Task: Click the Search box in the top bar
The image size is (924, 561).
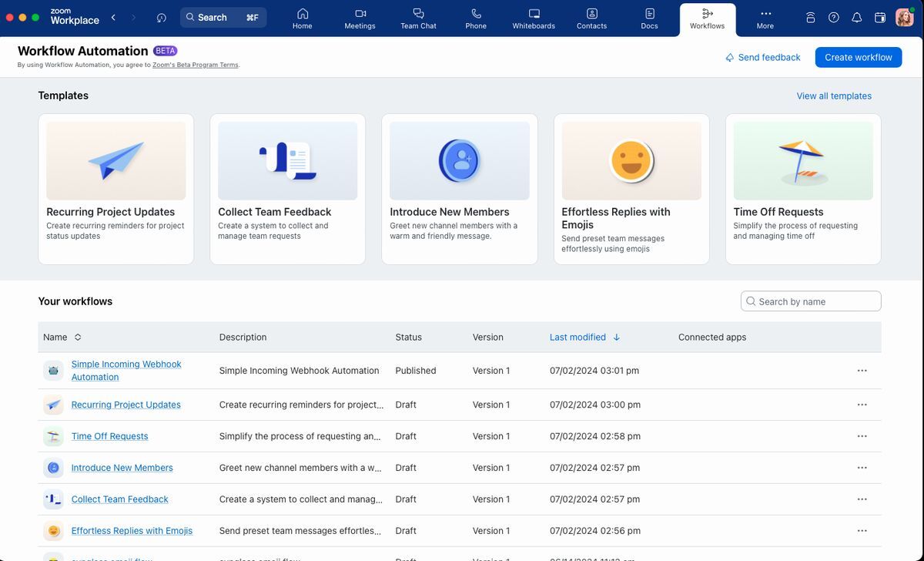Action: click(223, 17)
